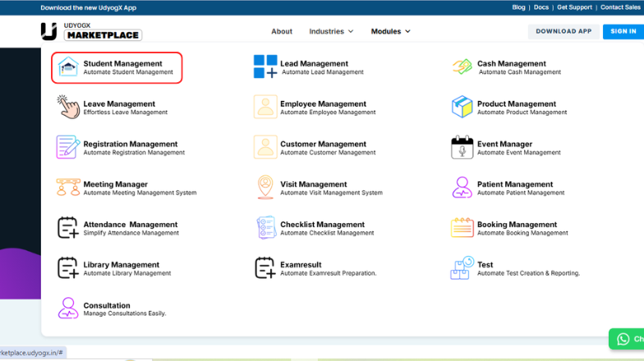Click the Cash Management money icon
Screen dimensions: 644x361
point(462,66)
